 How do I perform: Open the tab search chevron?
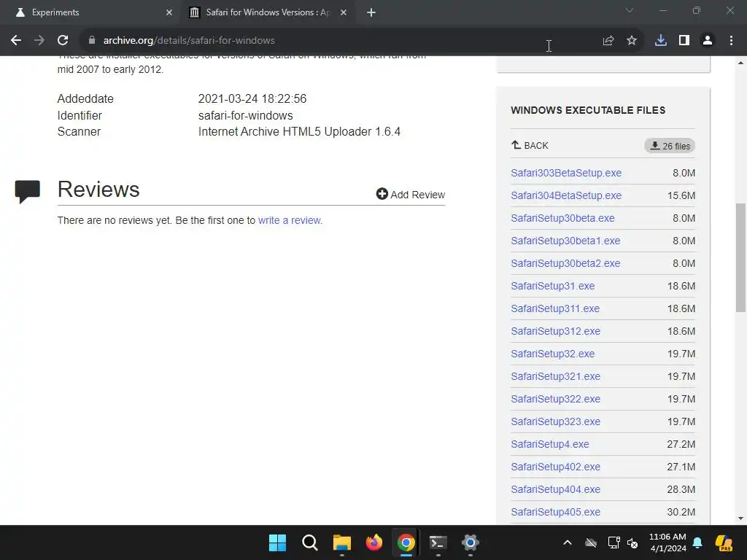pyautogui.click(x=630, y=10)
